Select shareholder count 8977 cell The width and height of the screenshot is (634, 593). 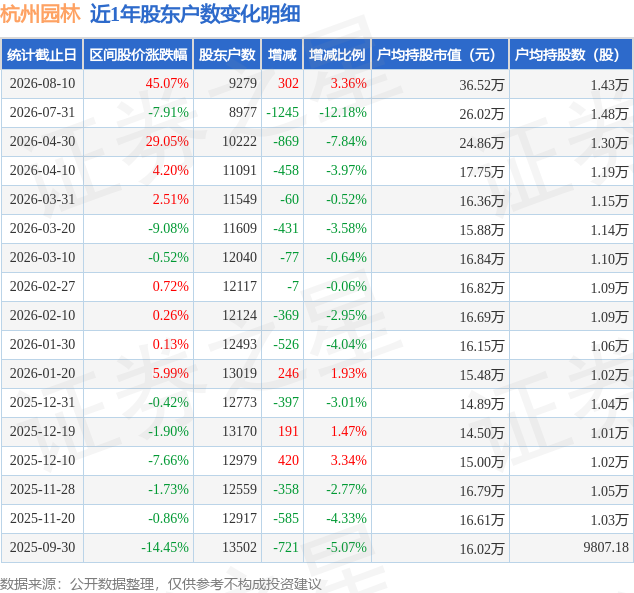coord(243,112)
